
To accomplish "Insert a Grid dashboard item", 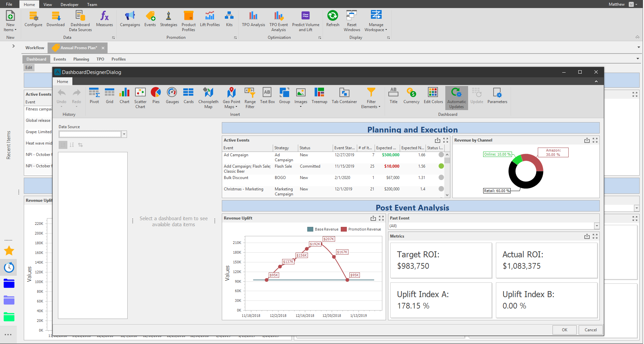I will (110, 96).
